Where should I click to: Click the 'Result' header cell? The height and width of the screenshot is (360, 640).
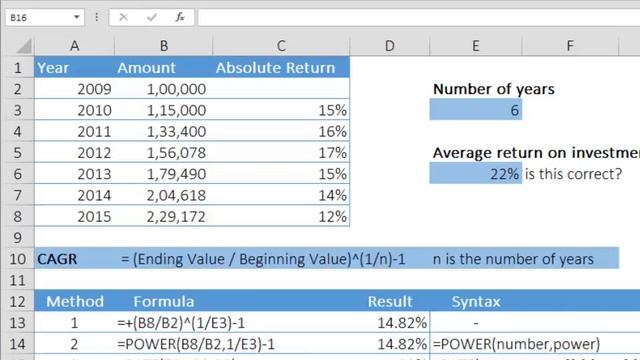(x=390, y=302)
